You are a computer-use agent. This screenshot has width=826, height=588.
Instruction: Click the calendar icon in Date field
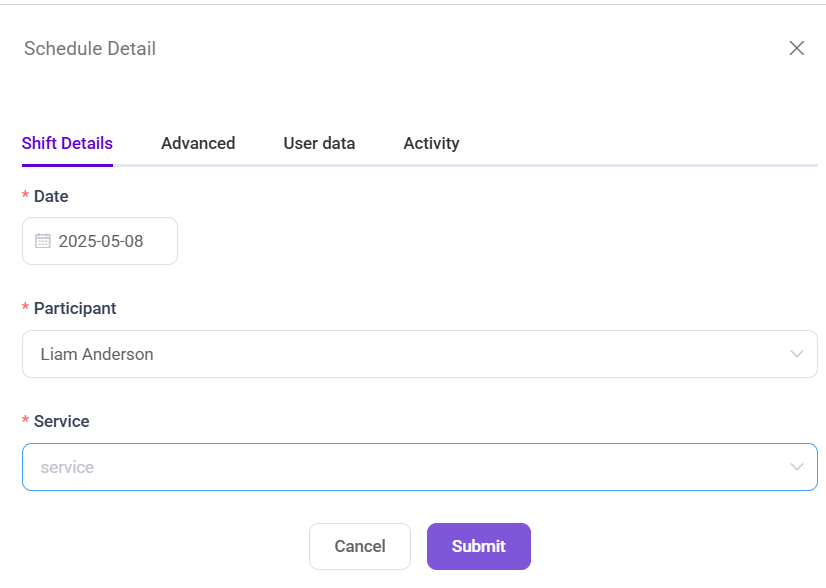pyautogui.click(x=43, y=241)
